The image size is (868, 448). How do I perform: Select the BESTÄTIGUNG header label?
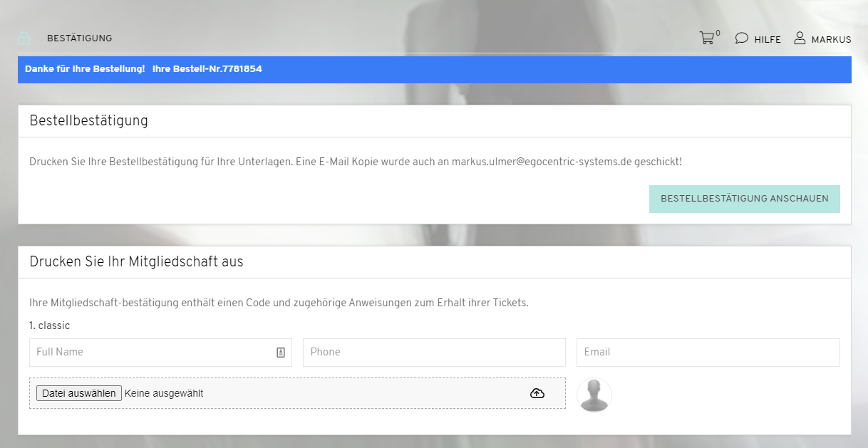click(80, 38)
